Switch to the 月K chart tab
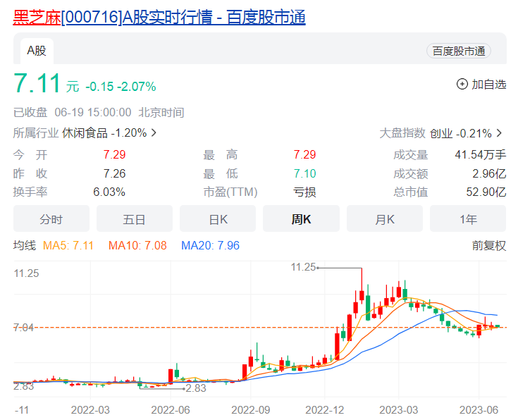The height and width of the screenshot is (420, 518). pyautogui.click(x=385, y=218)
